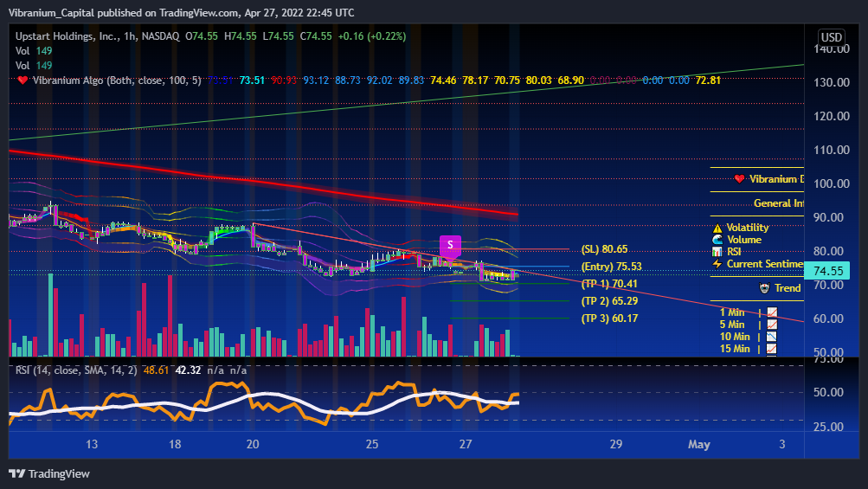Click the (TP 2) 65.29 target label
This screenshot has height=489, width=868.
coord(609,300)
